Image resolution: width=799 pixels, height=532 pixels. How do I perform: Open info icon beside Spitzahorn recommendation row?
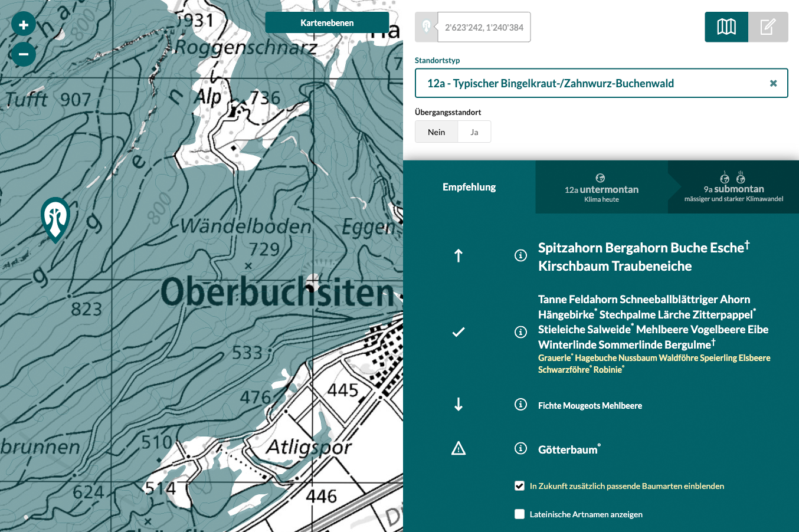[520, 256]
